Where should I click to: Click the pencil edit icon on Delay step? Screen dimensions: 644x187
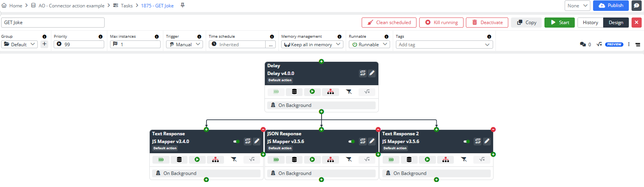tap(372, 73)
